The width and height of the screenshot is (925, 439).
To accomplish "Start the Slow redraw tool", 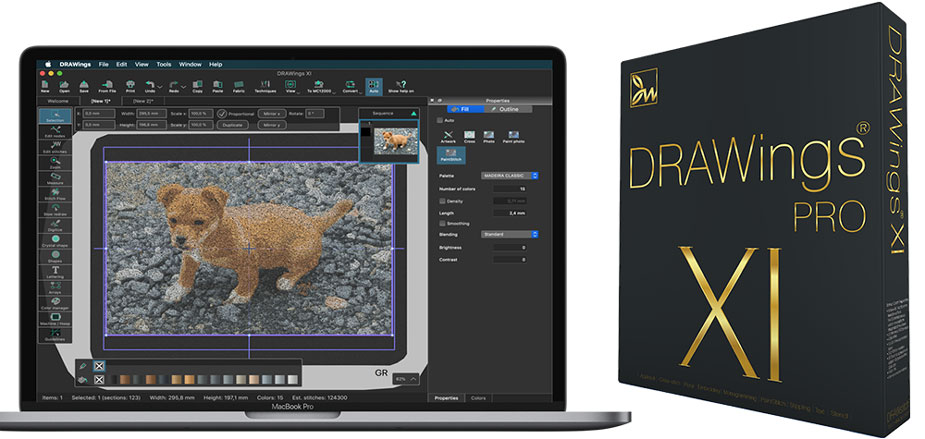I will 55,211.
